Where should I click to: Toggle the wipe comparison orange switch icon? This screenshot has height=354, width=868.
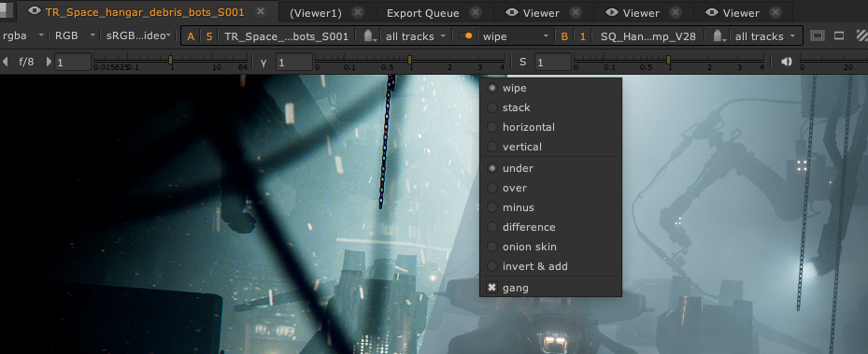(465, 35)
